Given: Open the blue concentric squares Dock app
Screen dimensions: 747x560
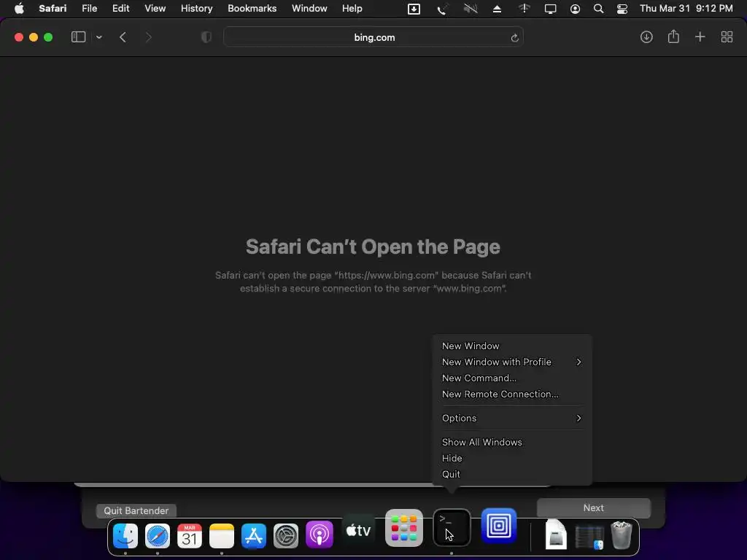Looking at the screenshot, I should click(x=499, y=526).
